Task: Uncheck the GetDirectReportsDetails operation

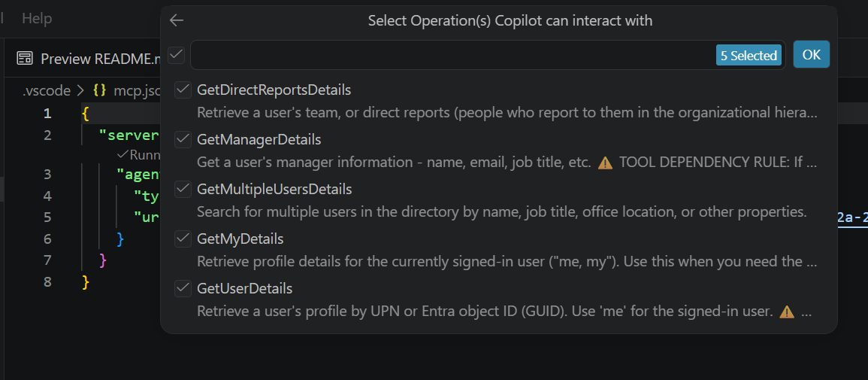Action: [183, 90]
